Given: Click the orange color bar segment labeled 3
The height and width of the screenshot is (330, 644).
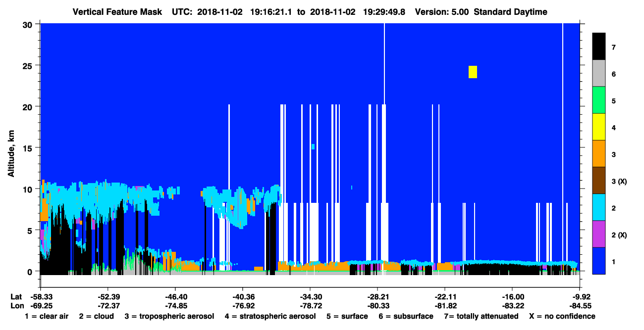Looking at the screenshot, I should (x=599, y=154).
